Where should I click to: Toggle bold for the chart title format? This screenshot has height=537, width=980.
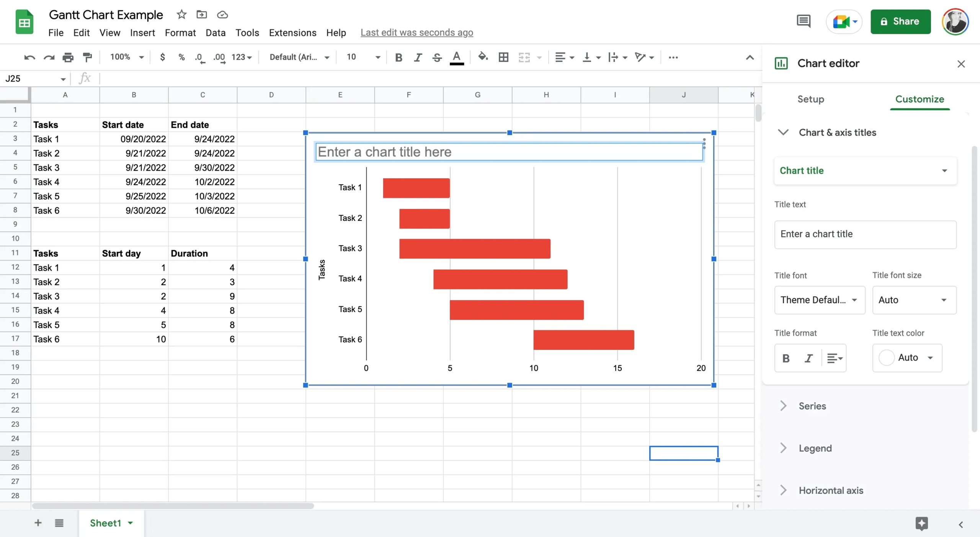786,358
